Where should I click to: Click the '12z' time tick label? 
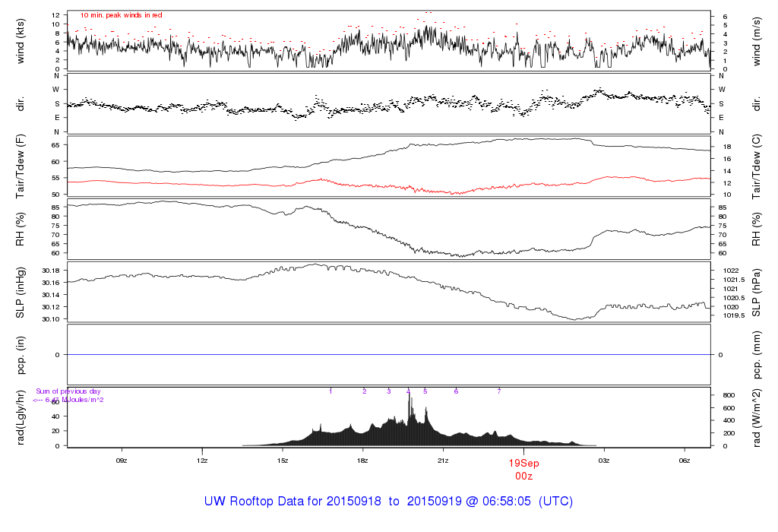click(202, 461)
